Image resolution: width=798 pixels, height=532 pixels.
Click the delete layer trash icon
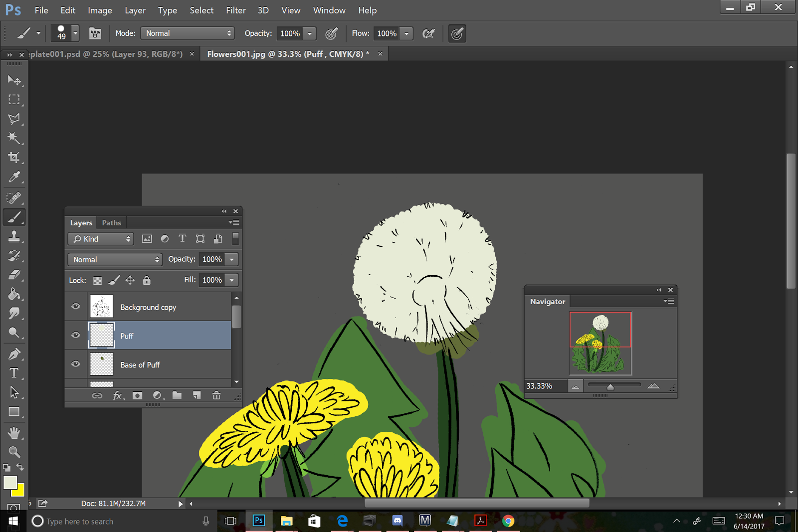click(x=216, y=395)
